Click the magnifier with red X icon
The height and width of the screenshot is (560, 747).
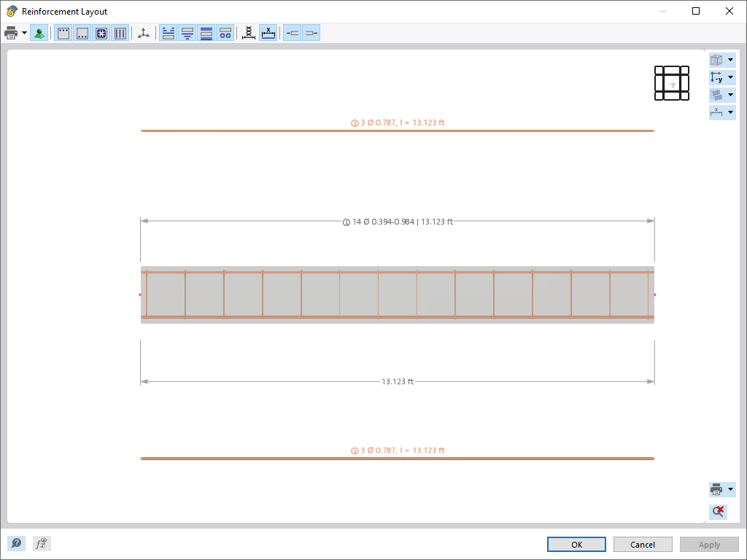pyautogui.click(x=718, y=512)
